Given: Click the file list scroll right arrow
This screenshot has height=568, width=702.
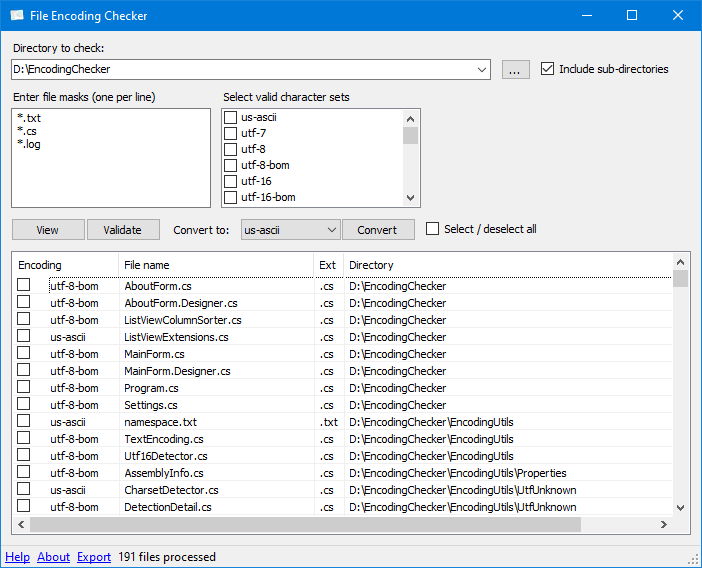Looking at the screenshot, I should pyautogui.click(x=662, y=525).
